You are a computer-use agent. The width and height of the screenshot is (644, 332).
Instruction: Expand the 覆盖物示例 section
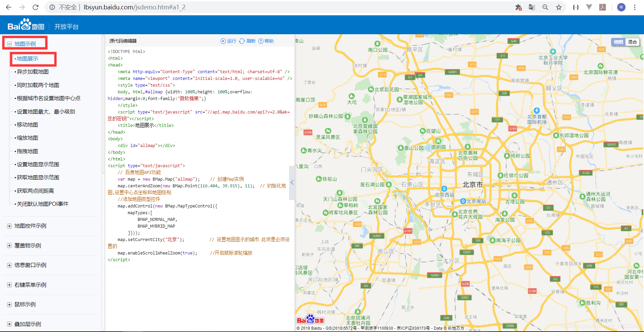point(9,245)
